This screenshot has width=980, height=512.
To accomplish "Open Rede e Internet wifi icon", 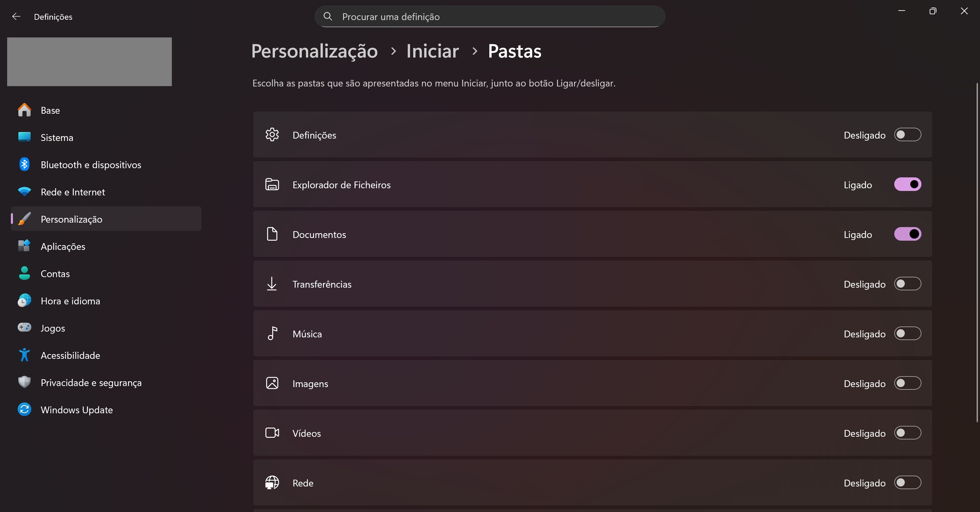I will point(24,191).
